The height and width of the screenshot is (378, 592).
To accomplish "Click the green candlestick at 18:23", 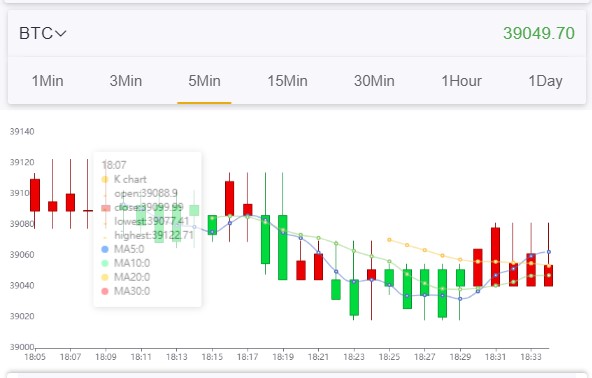I will point(354,298).
